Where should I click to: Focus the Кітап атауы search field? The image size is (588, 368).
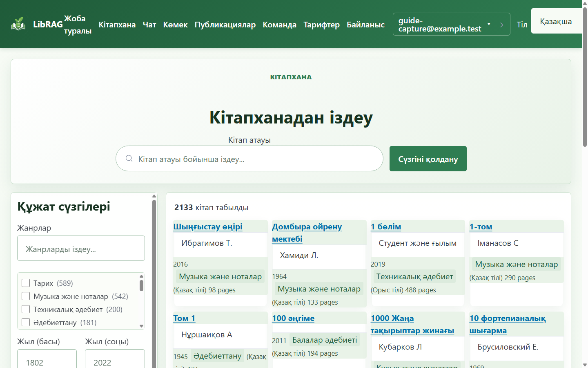[x=249, y=159]
